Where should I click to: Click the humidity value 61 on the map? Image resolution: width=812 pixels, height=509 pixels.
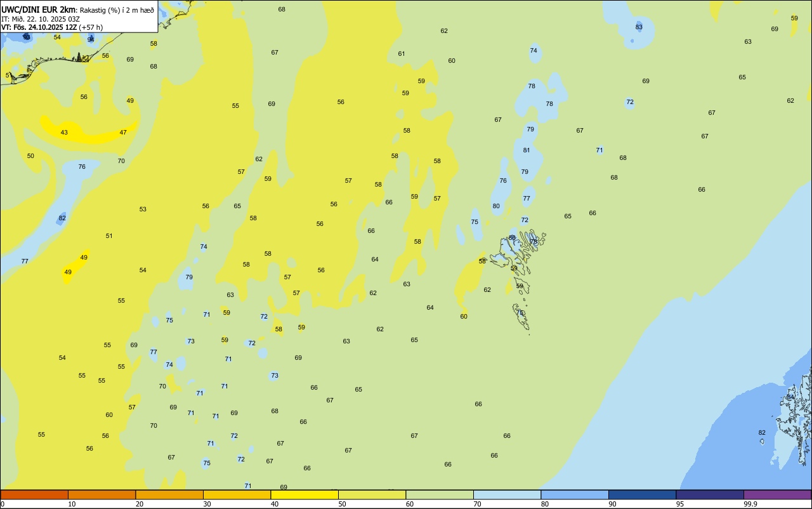click(402, 54)
